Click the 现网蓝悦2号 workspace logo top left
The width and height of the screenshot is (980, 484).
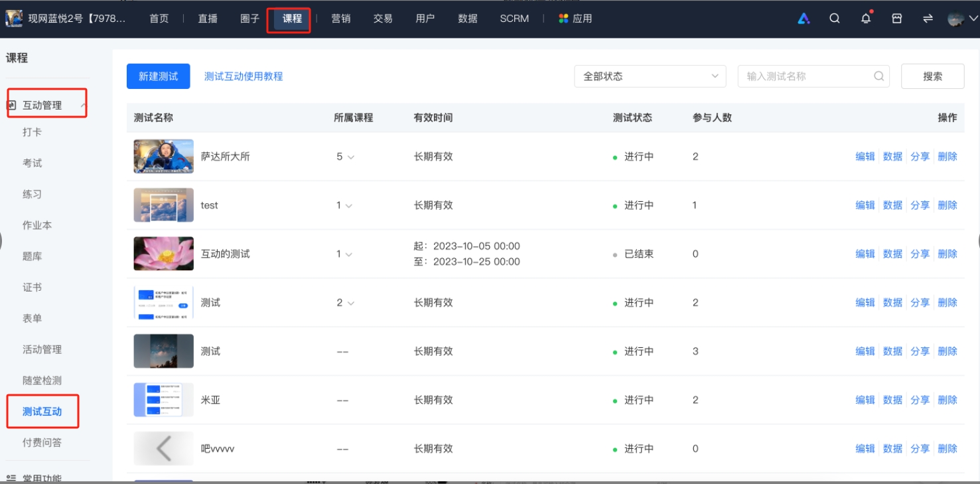tap(13, 18)
